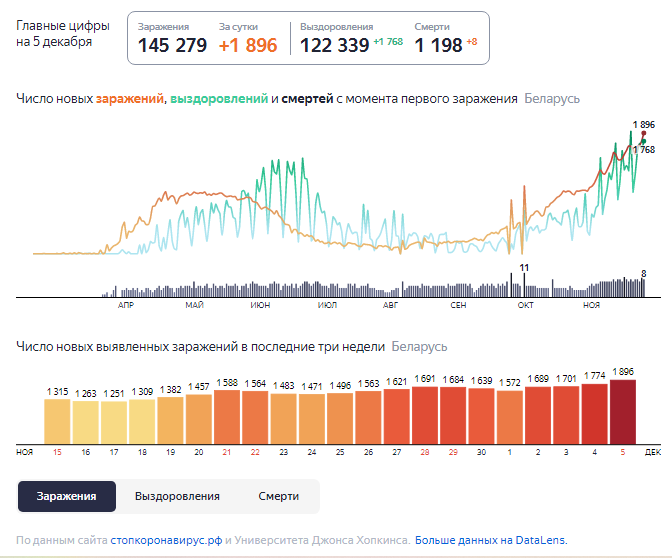Viewport: 672px width, 558px height.
Task: Open the стопкоронавирус.рф source link
Action: click(x=166, y=540)
